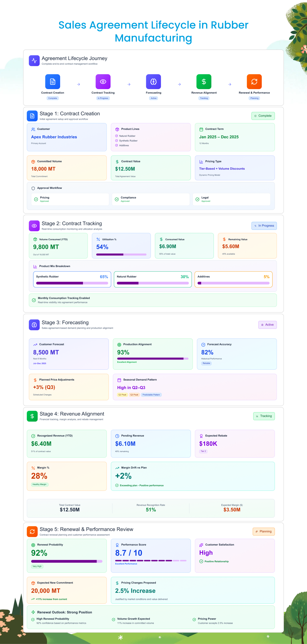Click the Legal approved checkmark
Viewport: 307px width, 644px height.
coord(197,199)
